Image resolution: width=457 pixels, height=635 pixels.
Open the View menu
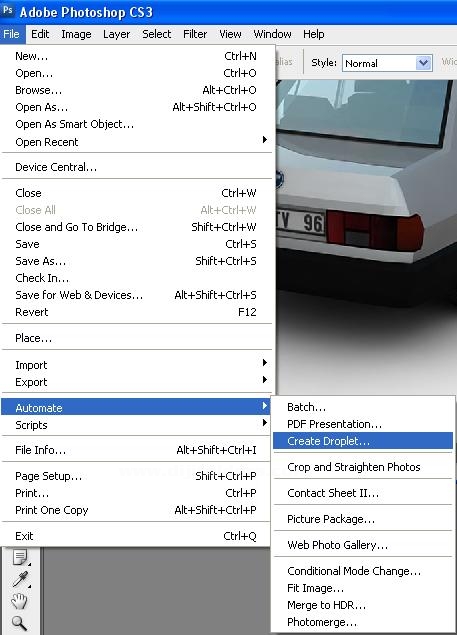click(x=230, y=34)
